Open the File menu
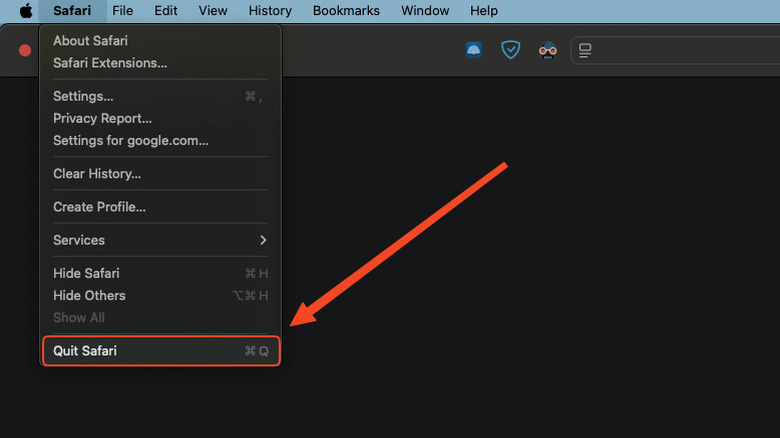The width and height of the screenshot is (780, 438). pos(122,10)
